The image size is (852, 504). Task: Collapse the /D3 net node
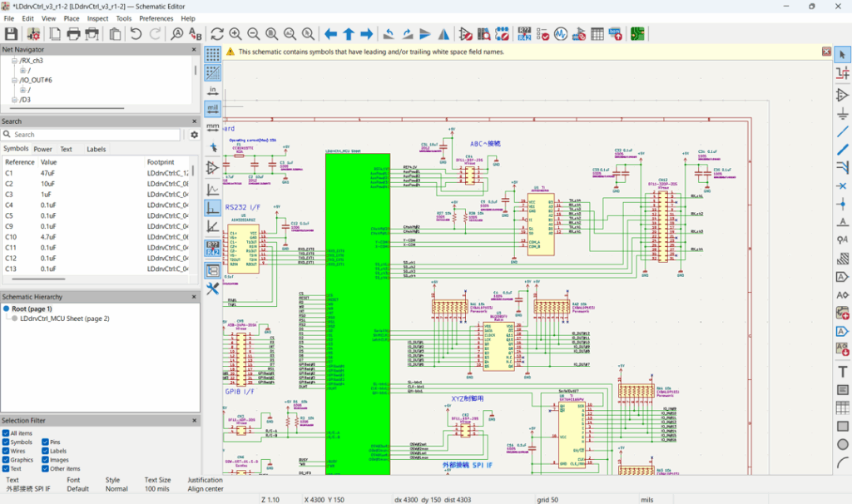tap(15, 100)
